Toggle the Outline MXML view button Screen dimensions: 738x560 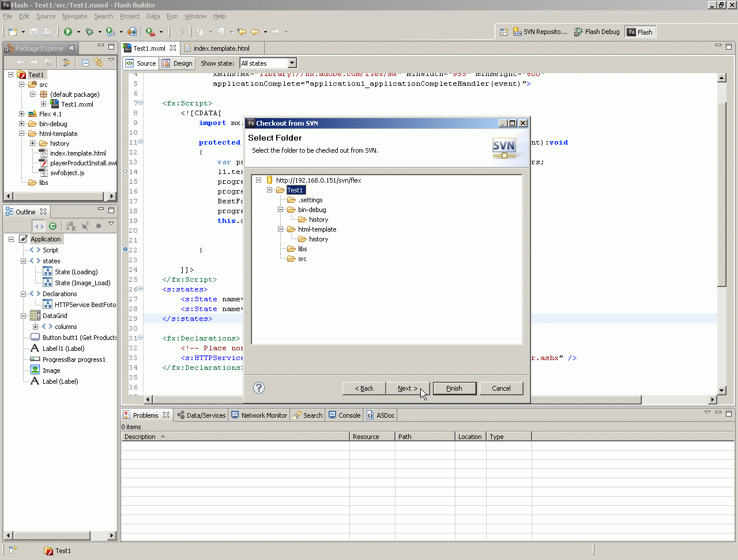click(38, 226)
